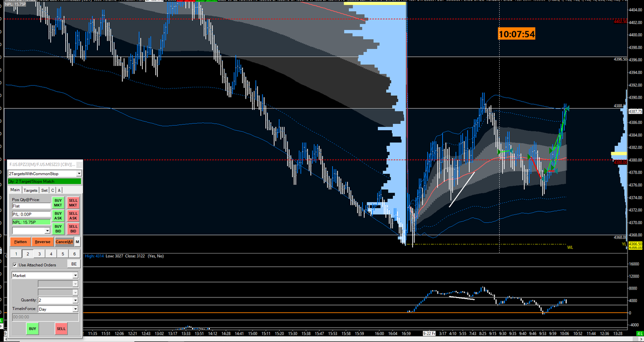
Task: Open the TimeInForce dropdown set to Day
Action: 76,309
